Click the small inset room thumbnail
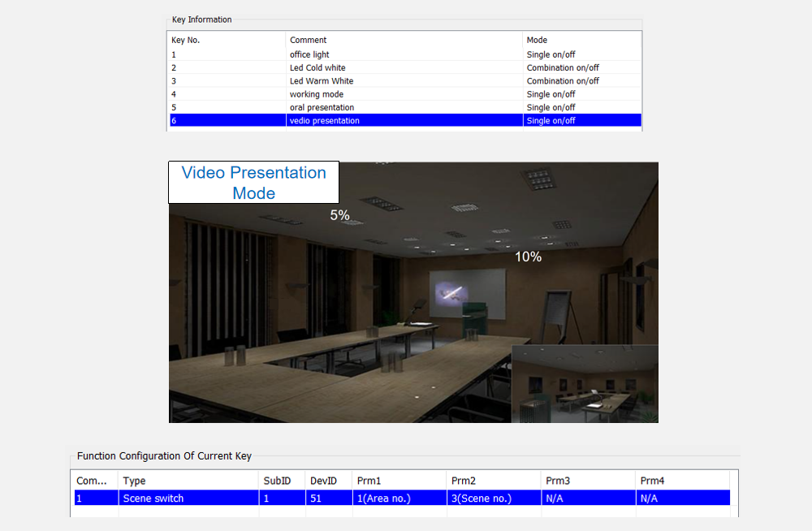The height and width of the screenshot is (531, 812). pyautogui.click(x=585, y=384)
